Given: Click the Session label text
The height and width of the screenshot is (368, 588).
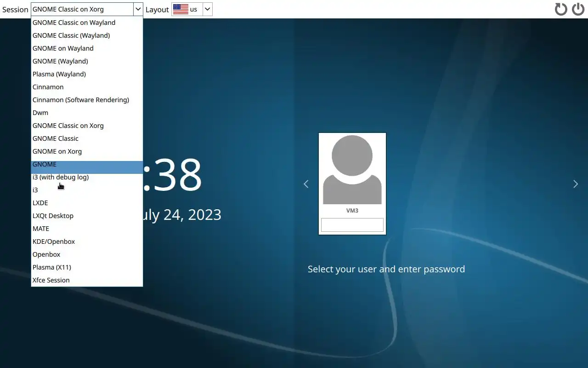Looking at the screenshot, I should point(15,10).
